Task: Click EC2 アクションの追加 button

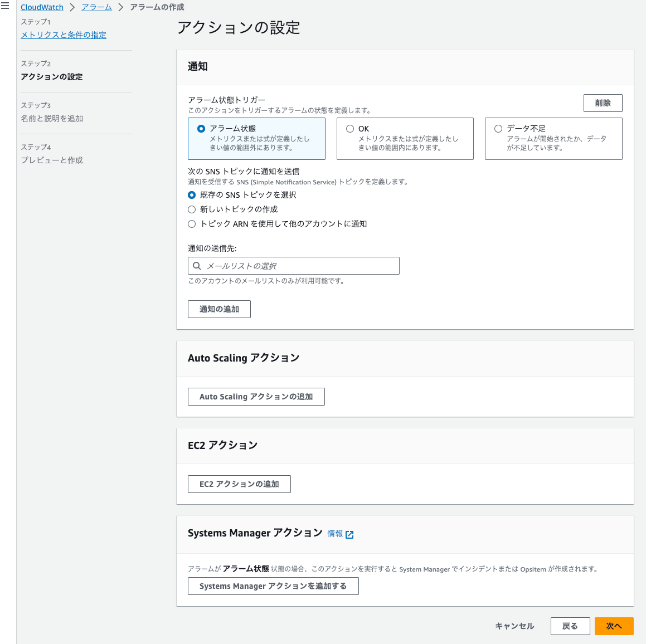Action: tap(239, 484)
